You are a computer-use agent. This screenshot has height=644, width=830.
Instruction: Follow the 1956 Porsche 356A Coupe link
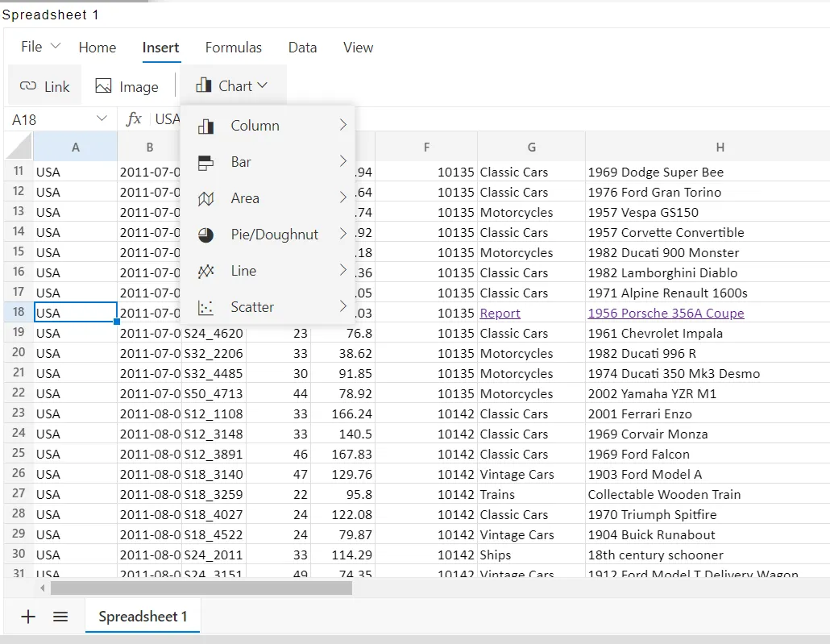(x=666, y=313)
